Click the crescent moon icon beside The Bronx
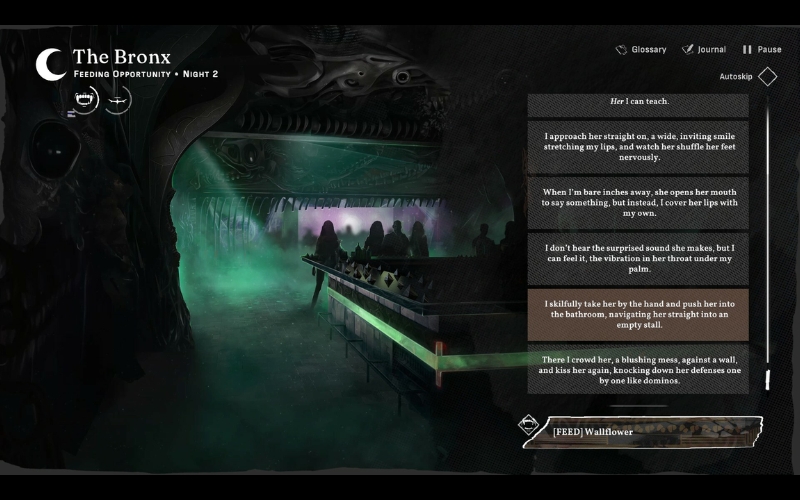This screenshot has height=500, width=800. click(50, 64)
